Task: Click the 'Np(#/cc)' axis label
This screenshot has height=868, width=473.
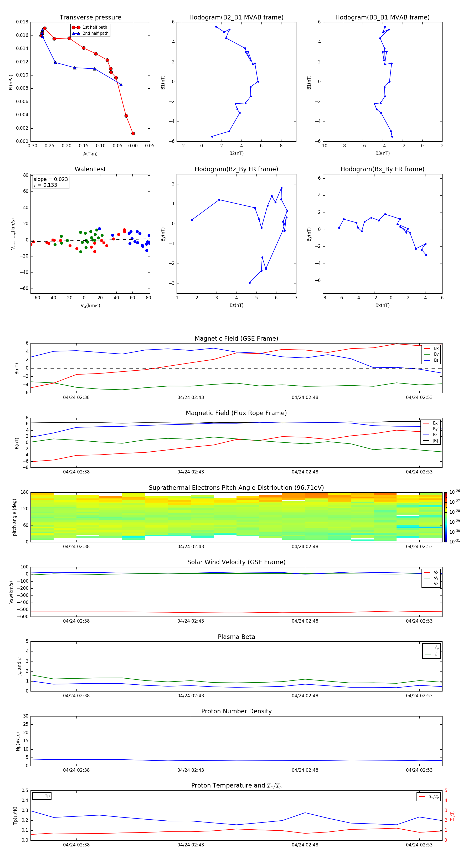Action: pos(18,741)
